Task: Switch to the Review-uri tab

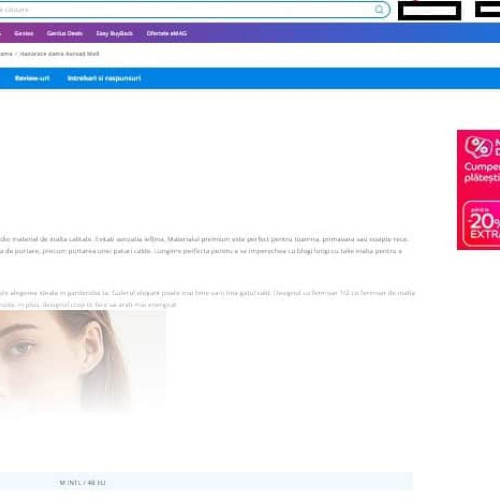Action: click(x=32, y=78)
